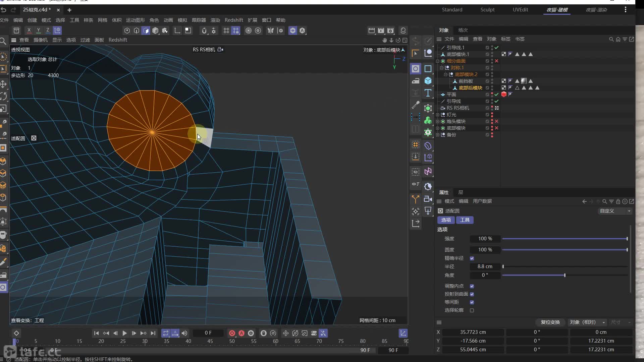Click the search magnifier in left toolbar
Viewport: 644px width, 362px height.
pos(3,41)
